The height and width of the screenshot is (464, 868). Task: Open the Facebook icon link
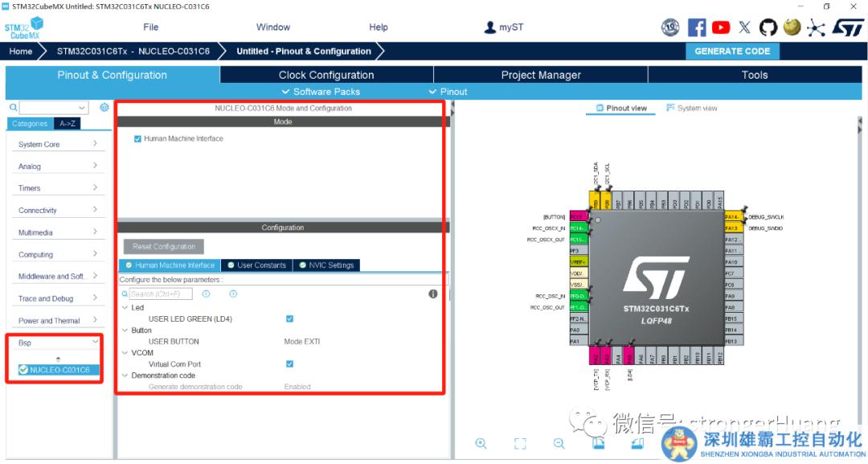[697, 27]
